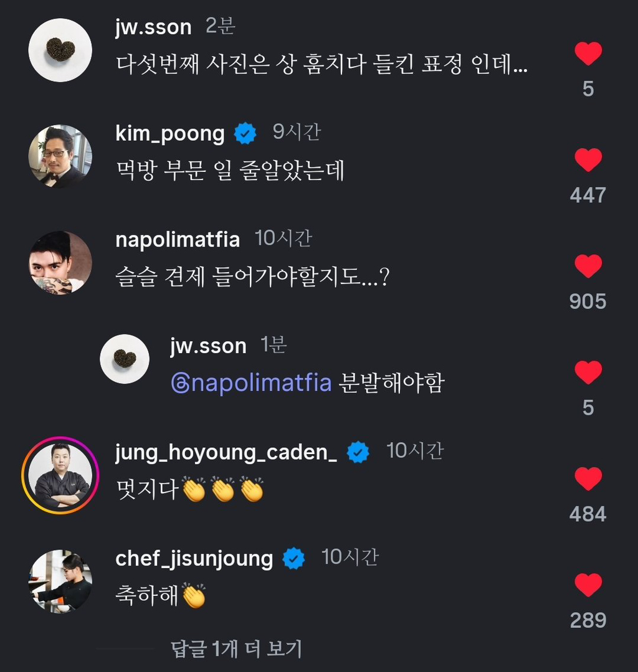Open kim_poong's profile picture
638x672 pixels.
pyautogui.click(x=60, y=156)
